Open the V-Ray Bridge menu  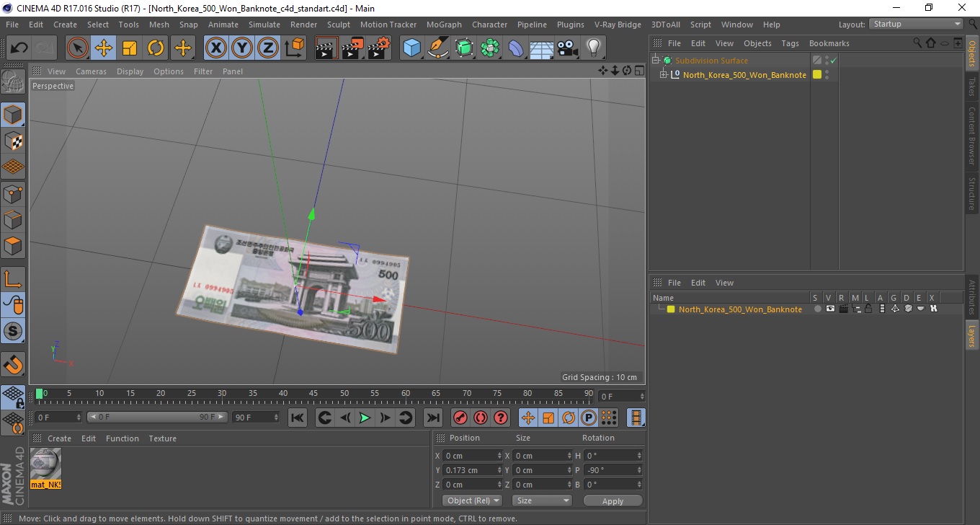[618, 25]
